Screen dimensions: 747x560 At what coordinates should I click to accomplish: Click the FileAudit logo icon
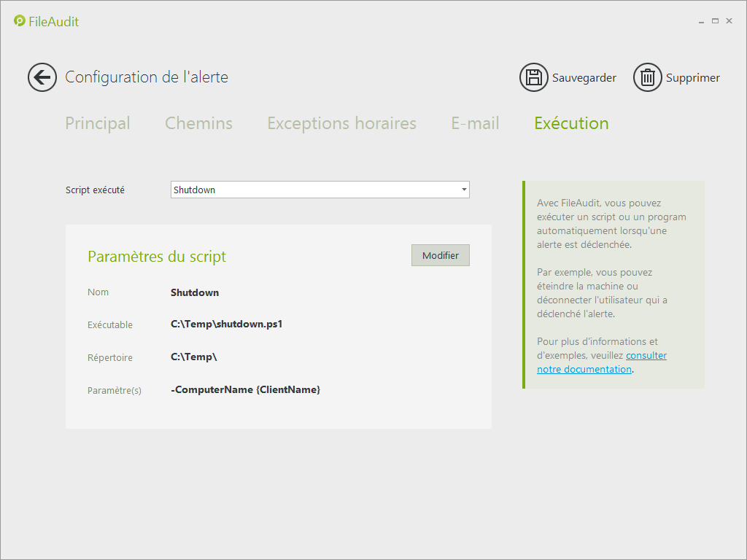click(20, 21)
